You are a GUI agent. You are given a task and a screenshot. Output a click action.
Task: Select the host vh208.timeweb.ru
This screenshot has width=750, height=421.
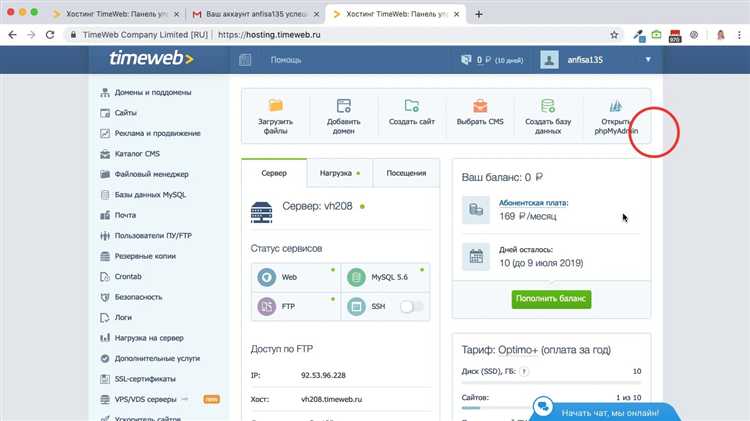(x=331, y=399)
